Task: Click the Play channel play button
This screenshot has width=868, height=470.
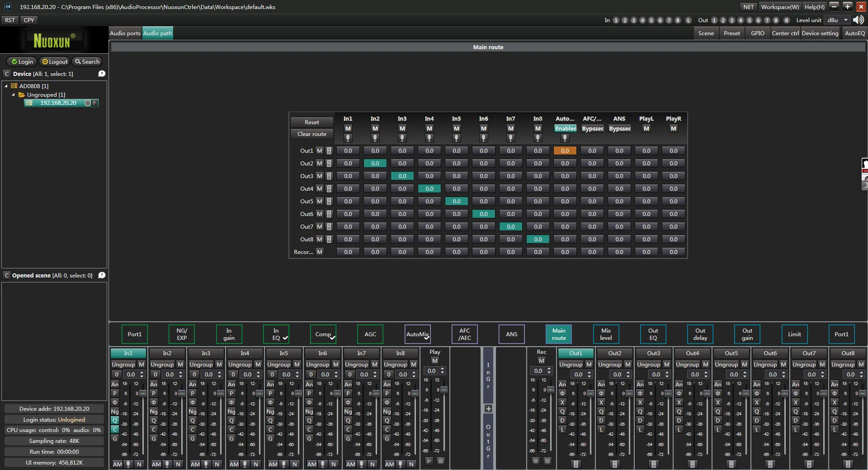Action: coord(429,461)
